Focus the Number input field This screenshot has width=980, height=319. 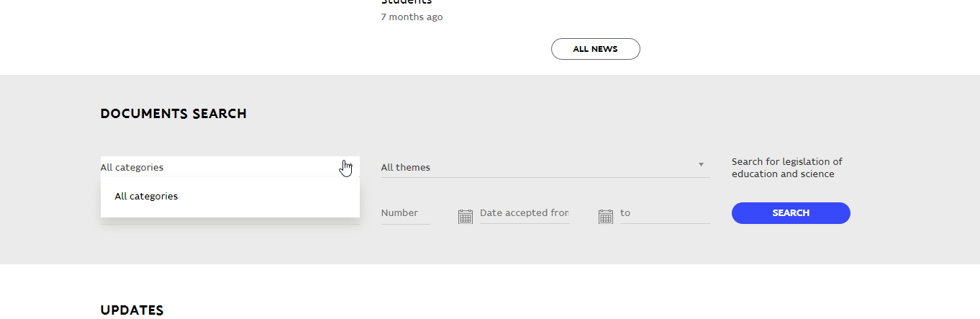404,213
